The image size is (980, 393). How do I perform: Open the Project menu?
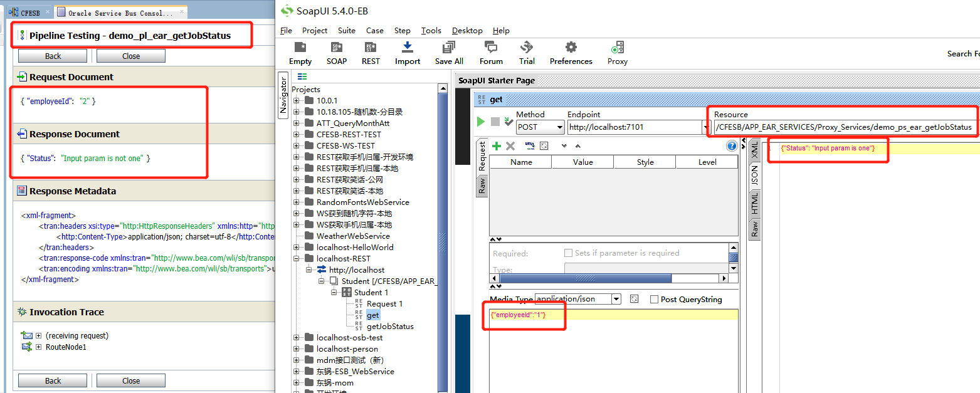(315, 31)
